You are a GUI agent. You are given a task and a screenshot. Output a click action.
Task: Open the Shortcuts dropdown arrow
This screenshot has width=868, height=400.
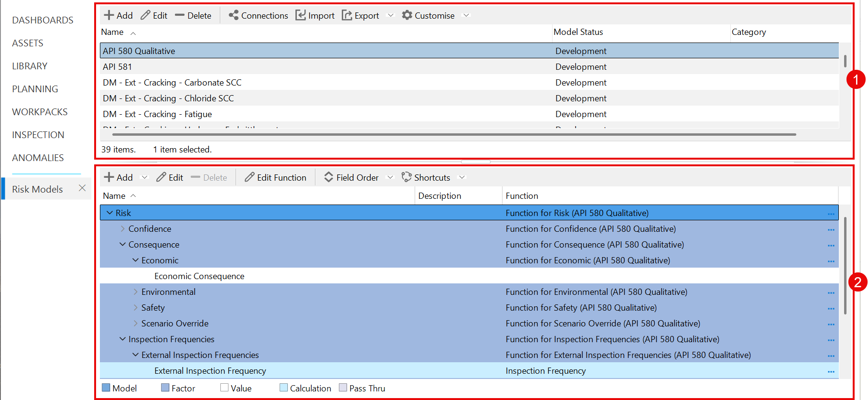coord(462,177)
